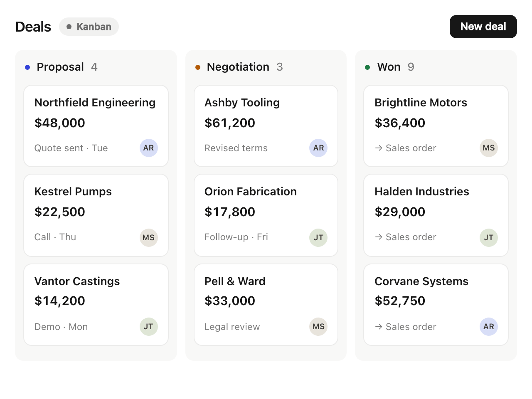532x399 pixels.
Task: Click the JT avatar on Vantor Castings
Action: [x=148, y=327]
